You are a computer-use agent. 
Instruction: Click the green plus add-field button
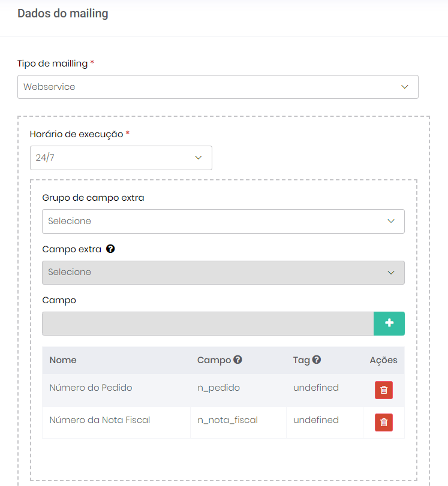(x=389, y=324)
